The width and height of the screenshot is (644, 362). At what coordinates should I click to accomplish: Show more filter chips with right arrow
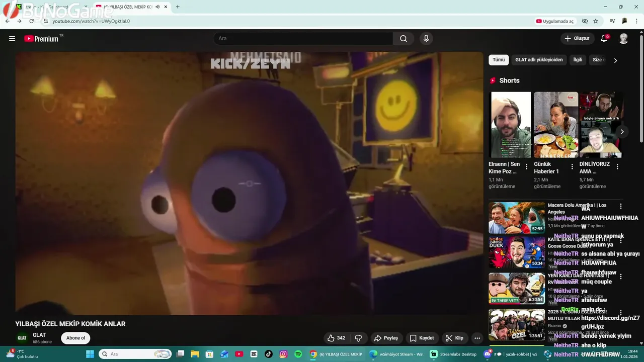pyautogui.click(x=615, y=60)
